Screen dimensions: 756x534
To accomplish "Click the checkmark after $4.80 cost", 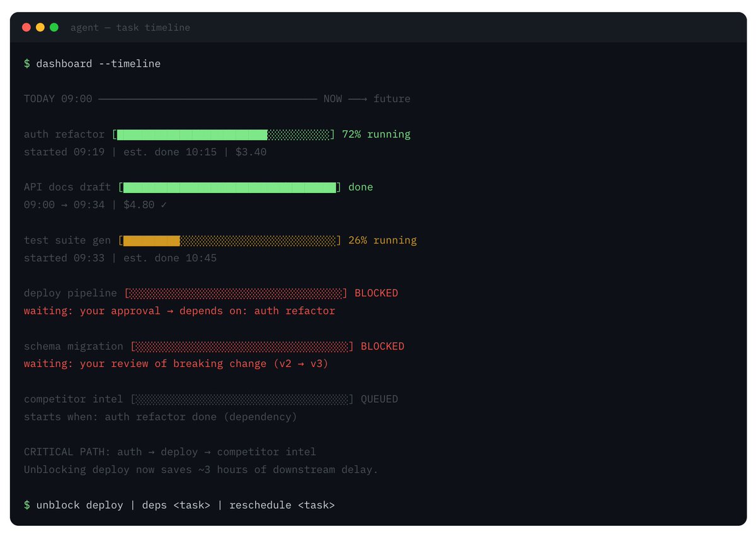I will (x=163, y=205).
